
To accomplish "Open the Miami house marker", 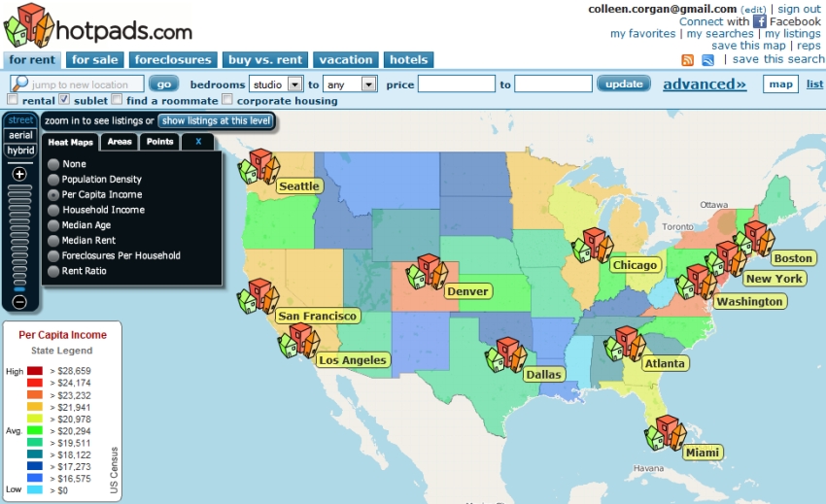I will (x=666, y=433).
